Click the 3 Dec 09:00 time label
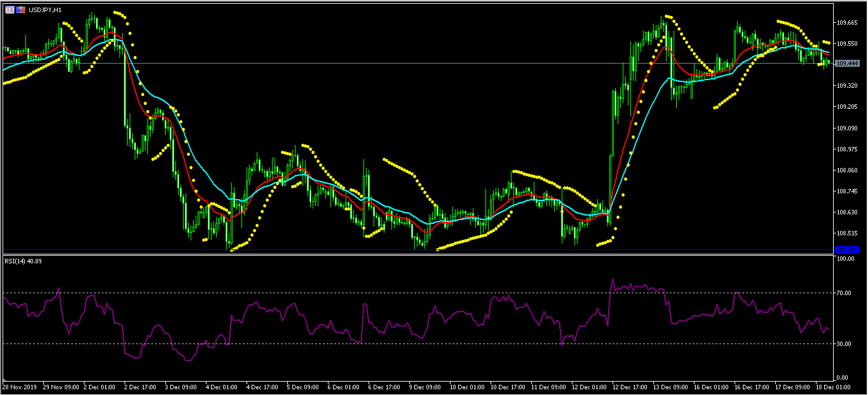Image resolution: width=868 pixels, height=395 pixels. click(x=181, y=387)
